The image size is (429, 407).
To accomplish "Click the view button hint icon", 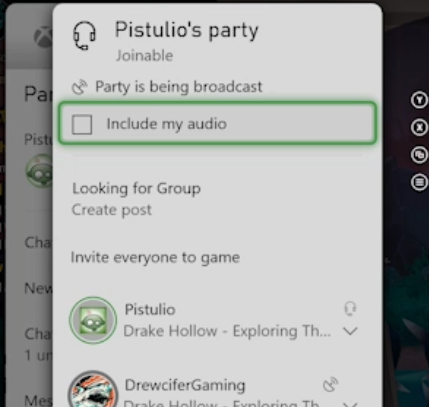I will 419,155.
